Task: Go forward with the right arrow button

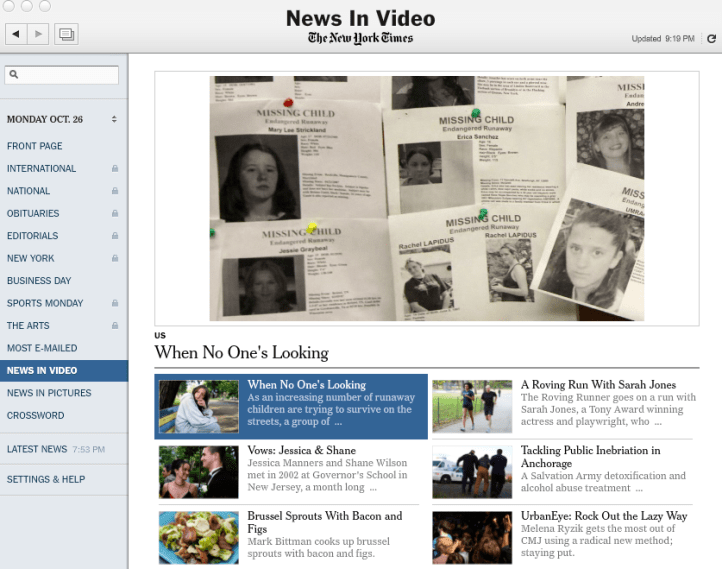Action: (x=38, y=34)
